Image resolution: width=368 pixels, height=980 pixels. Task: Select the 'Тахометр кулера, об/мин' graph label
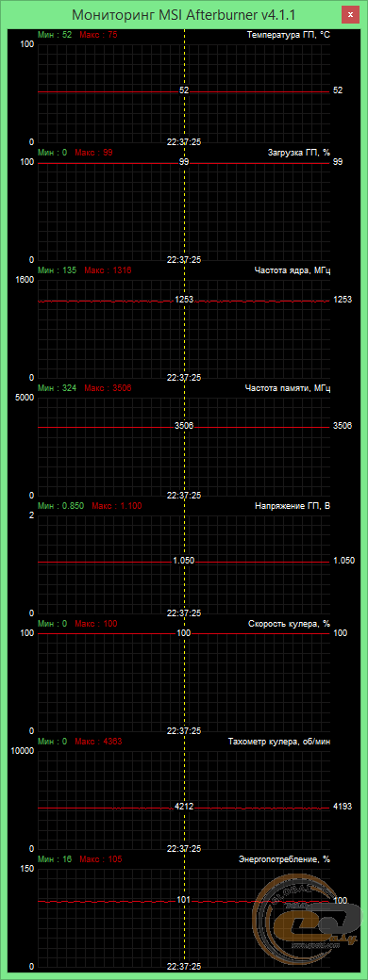coord(279,742)
